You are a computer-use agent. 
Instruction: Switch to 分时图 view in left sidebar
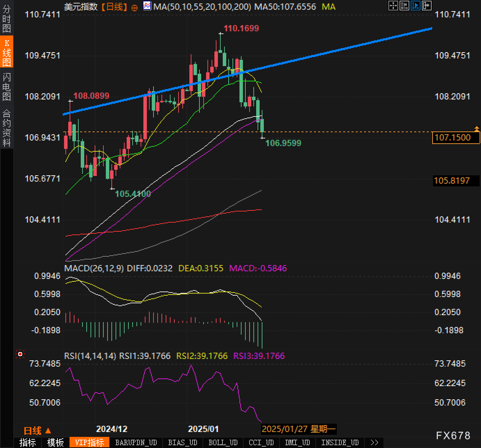[x=7, y=19]
